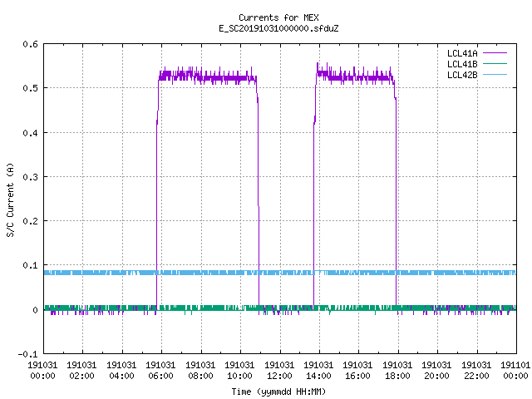Click the purple LCL41A legend line sample

pos(495,53)
